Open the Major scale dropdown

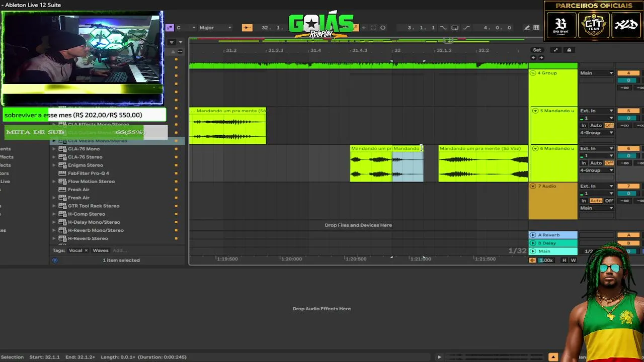(215, 28)
